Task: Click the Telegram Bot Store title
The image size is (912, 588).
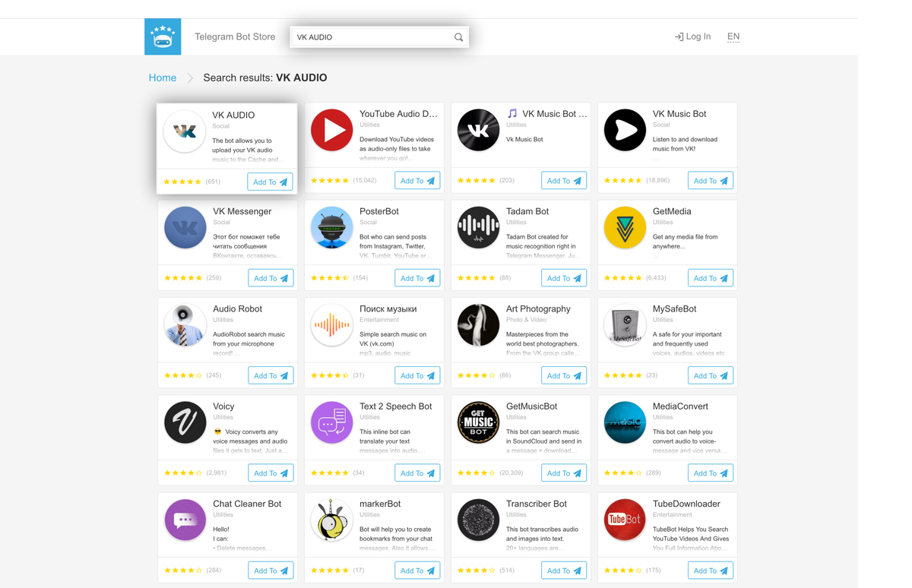Action: click(x=235, y=36)
